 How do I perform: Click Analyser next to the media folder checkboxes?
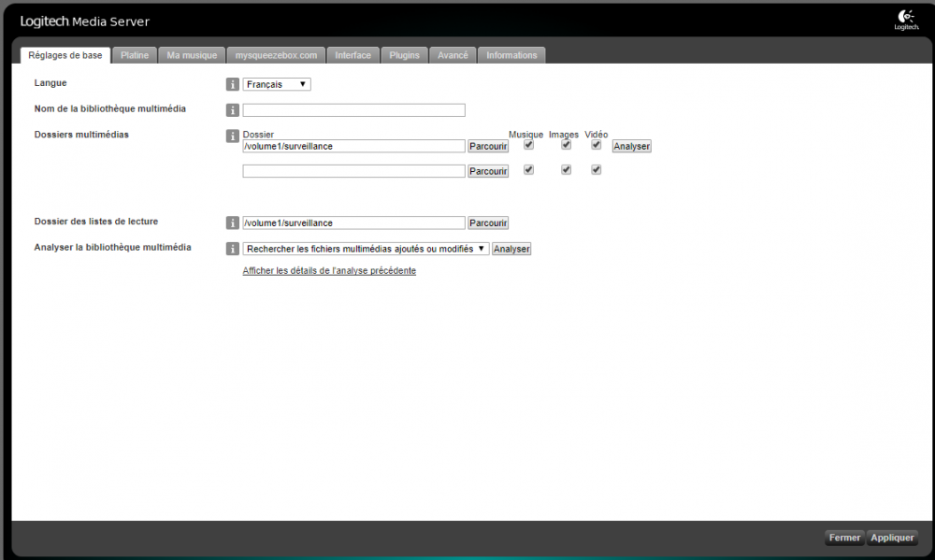coord(631,146)
